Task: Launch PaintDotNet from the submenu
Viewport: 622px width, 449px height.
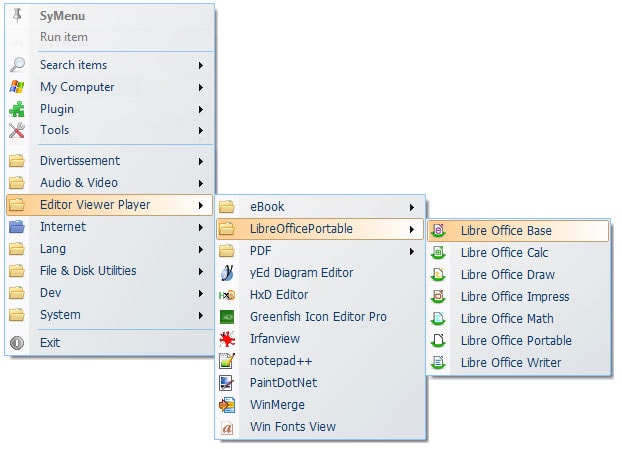Action: 320,383
